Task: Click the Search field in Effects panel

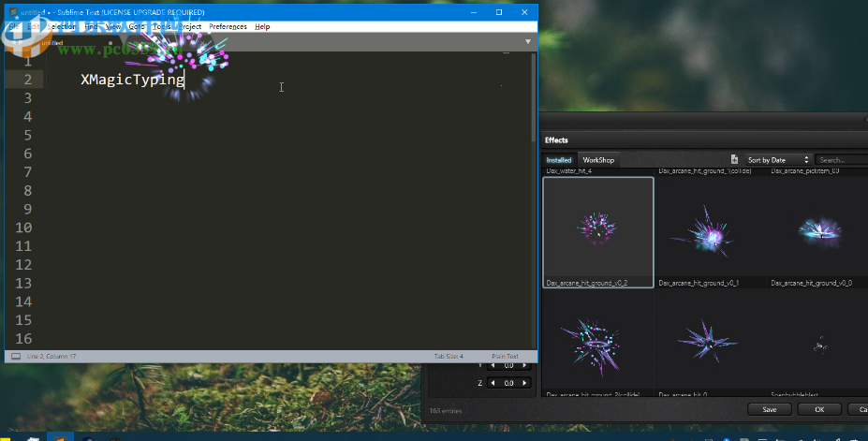Action: (841, 160)
